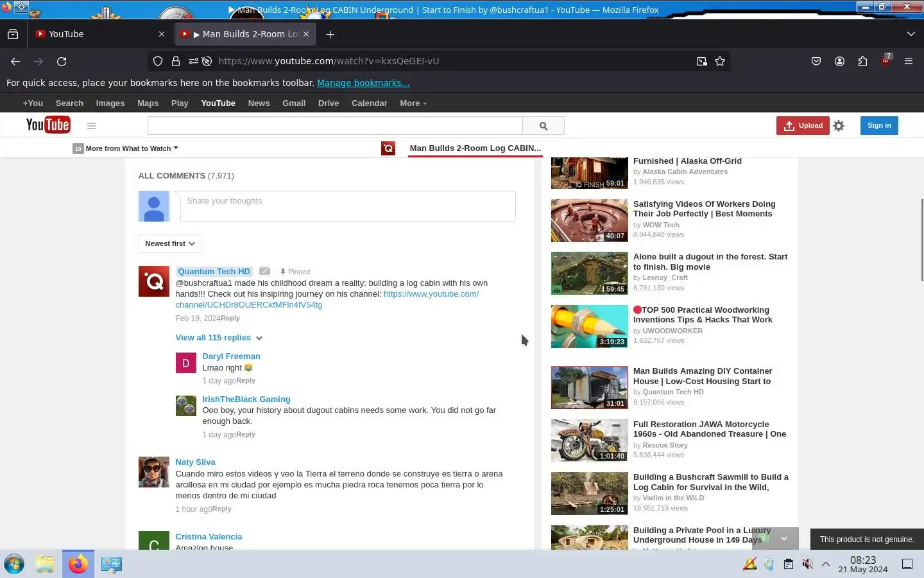Open the guide hamburger menu beside YouTube logo
This screenshot has height=578, width=924.
coord(91,126)
